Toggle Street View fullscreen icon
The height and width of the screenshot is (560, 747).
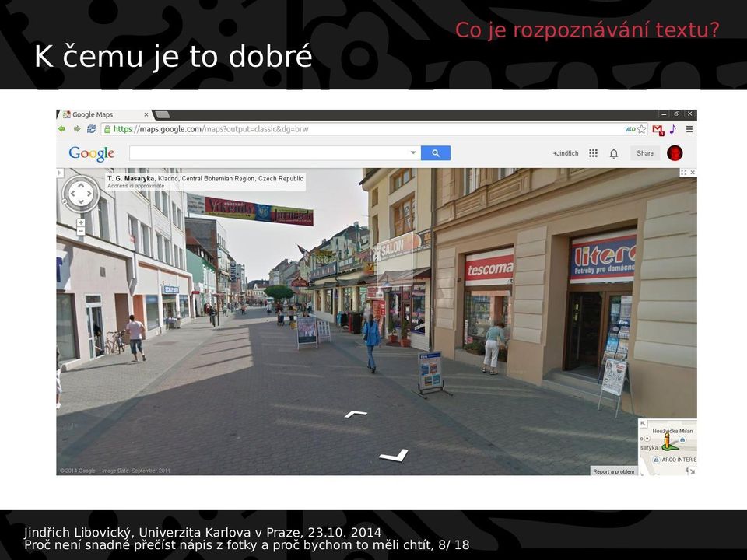(684, 173)
